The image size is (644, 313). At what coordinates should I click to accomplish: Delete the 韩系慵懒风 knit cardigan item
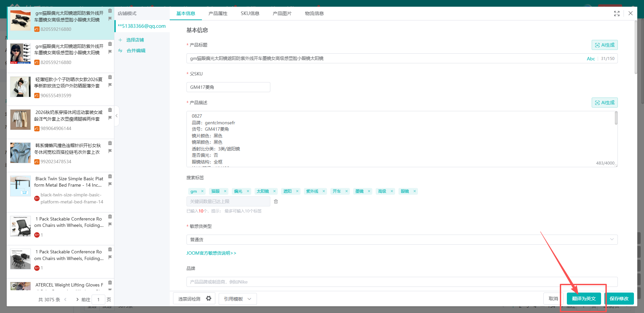[x=110, y=143]
